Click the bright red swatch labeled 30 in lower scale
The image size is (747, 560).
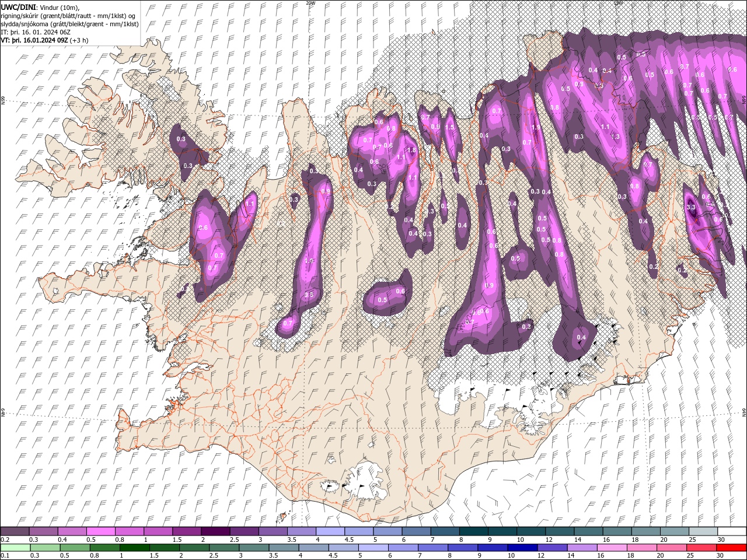pos(731,548)
